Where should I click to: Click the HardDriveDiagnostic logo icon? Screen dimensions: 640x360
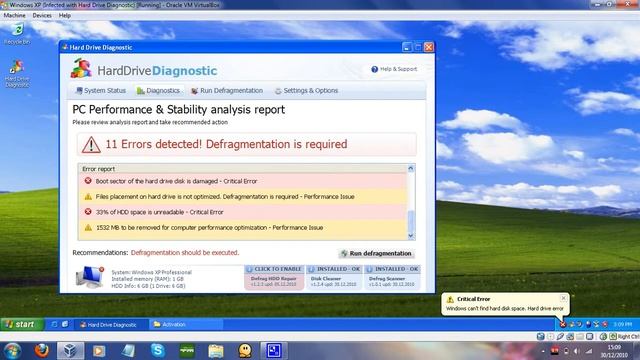[81, 68]
